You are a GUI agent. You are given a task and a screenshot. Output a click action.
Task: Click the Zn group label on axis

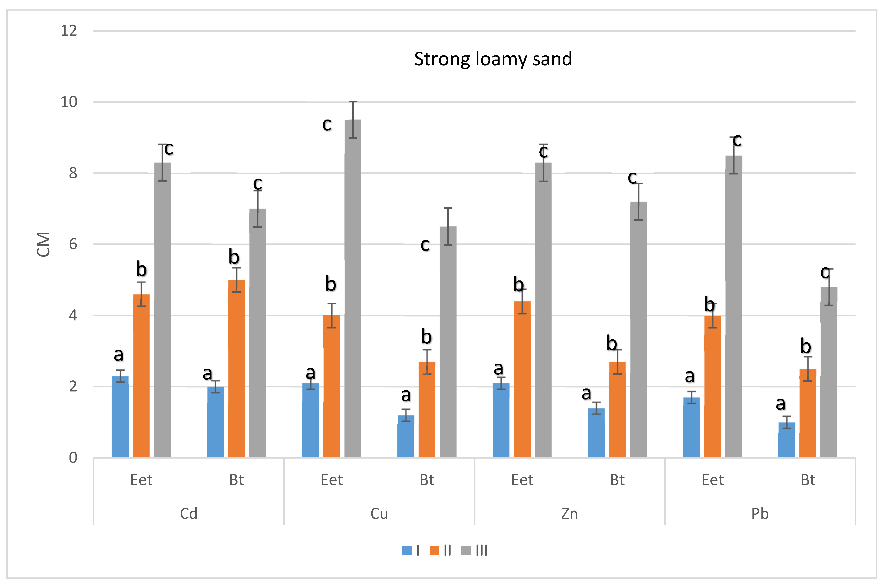coord(569,514)
